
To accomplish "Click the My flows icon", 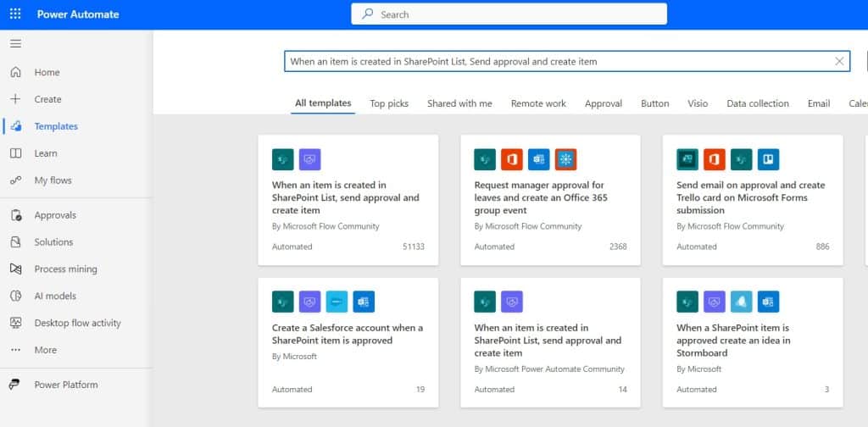I will [x=15, y=180].
